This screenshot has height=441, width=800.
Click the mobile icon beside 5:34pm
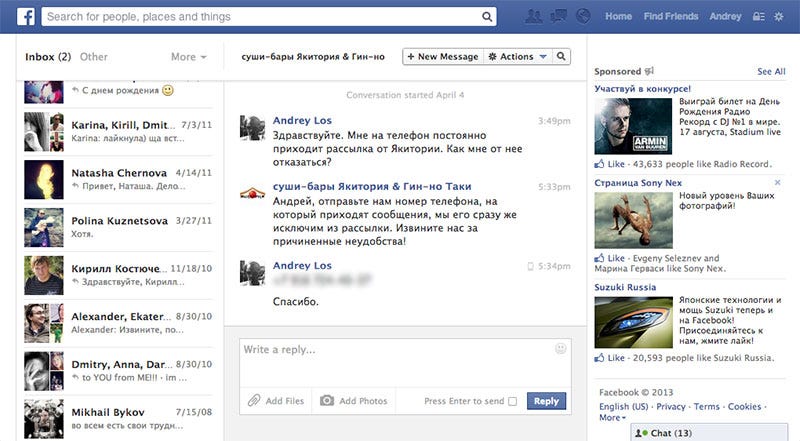[530, 266]
